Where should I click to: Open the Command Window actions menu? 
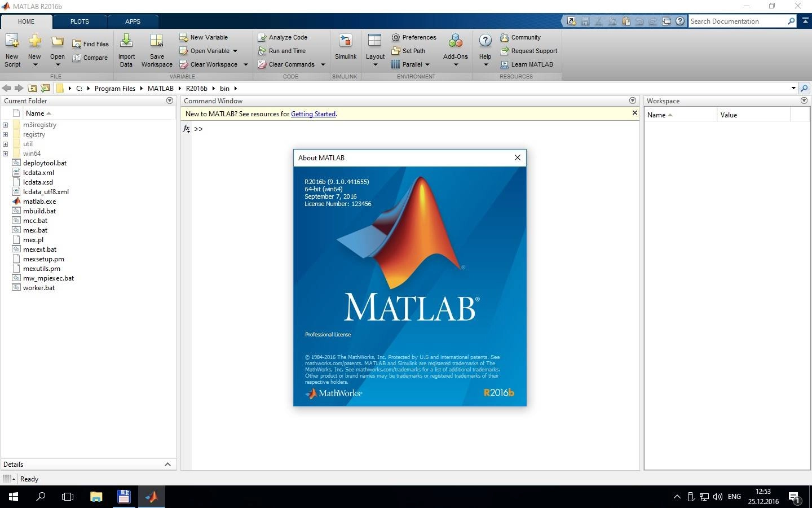[633, 100]
